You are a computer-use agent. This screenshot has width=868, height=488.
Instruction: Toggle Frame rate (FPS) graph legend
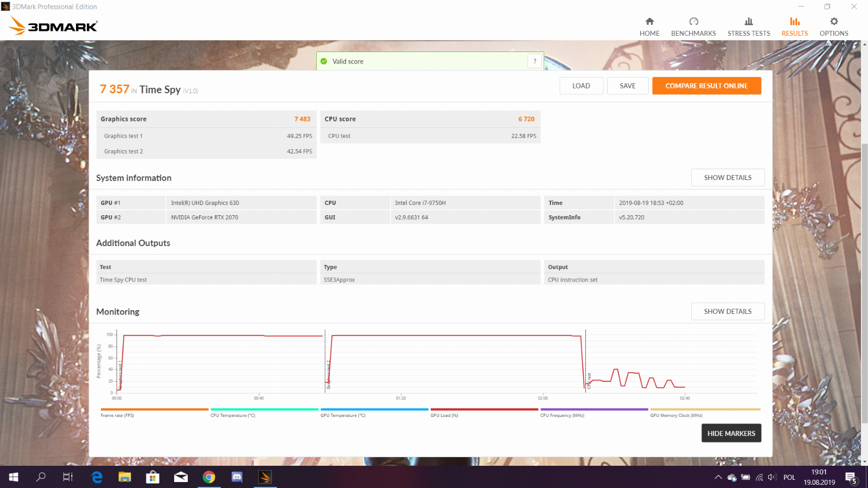tap(154, 413)
